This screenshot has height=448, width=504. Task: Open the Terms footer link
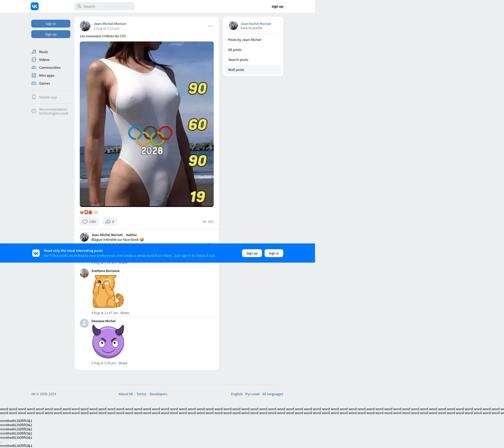coord(141,394)
